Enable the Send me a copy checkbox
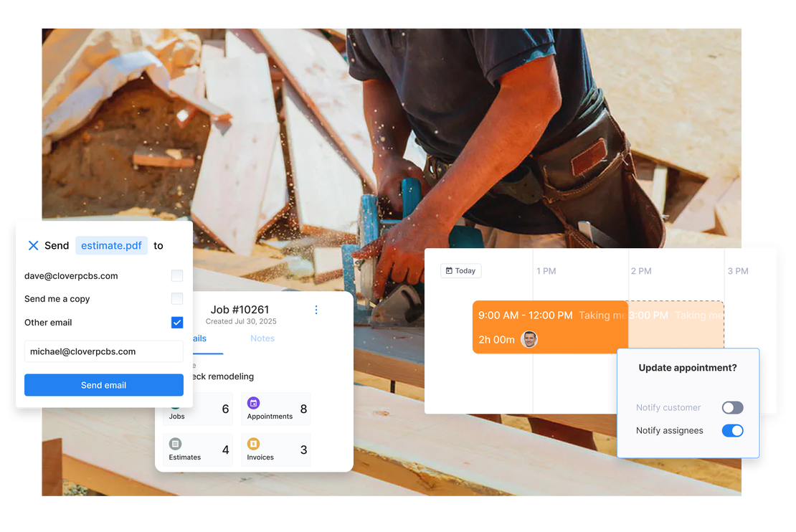796x532 pixels. point(177,299)
